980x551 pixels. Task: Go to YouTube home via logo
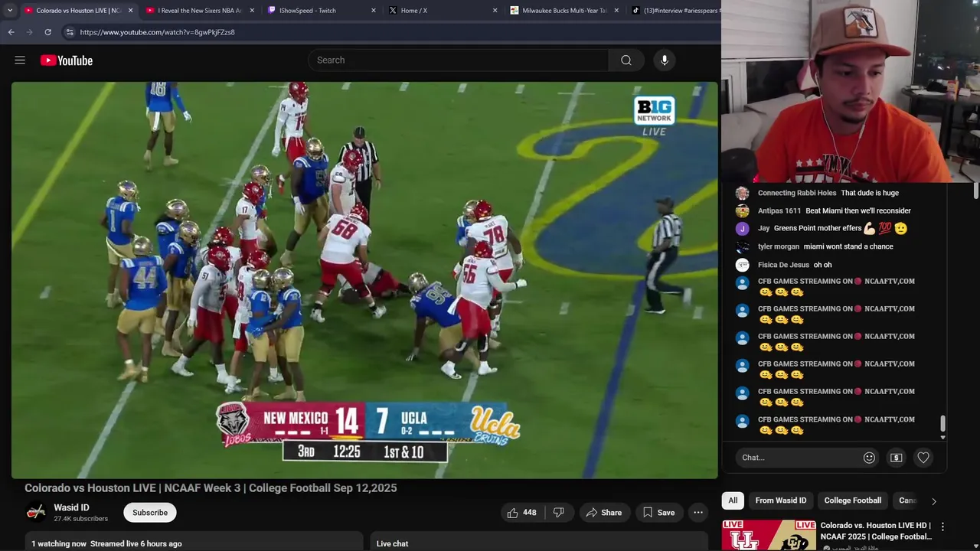click(x=67, y=60)
